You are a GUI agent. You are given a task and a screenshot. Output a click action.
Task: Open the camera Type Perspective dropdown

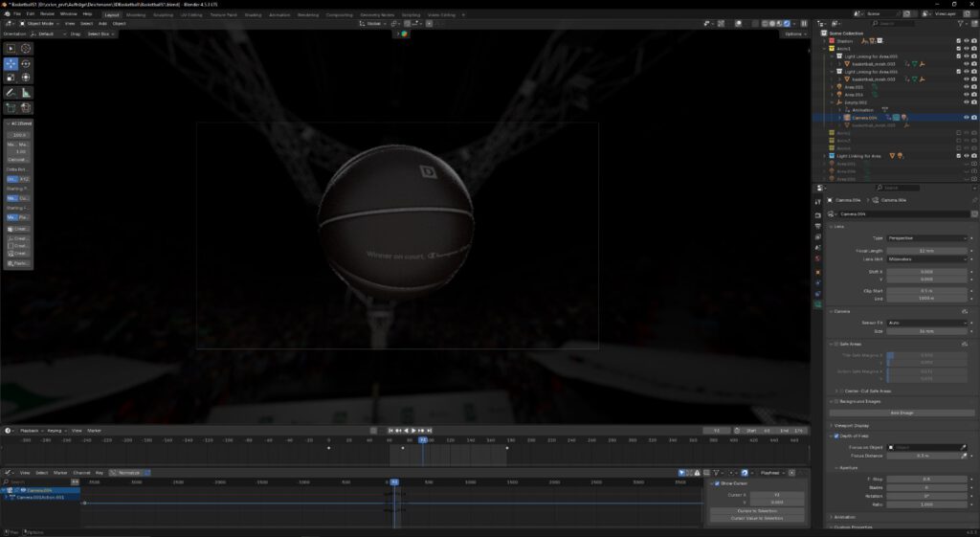pos(927,237)
